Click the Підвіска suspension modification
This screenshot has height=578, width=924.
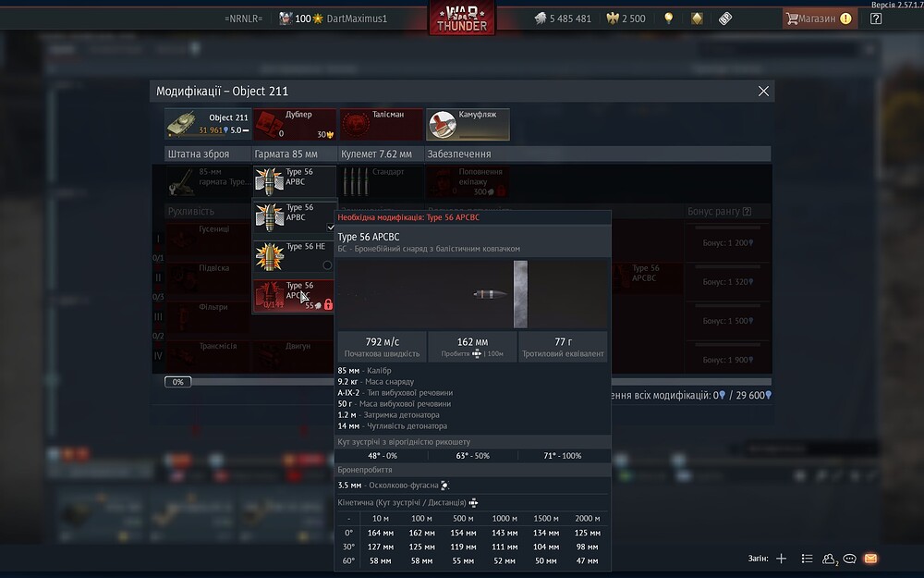pyautogui.click(x=208, y=278)
